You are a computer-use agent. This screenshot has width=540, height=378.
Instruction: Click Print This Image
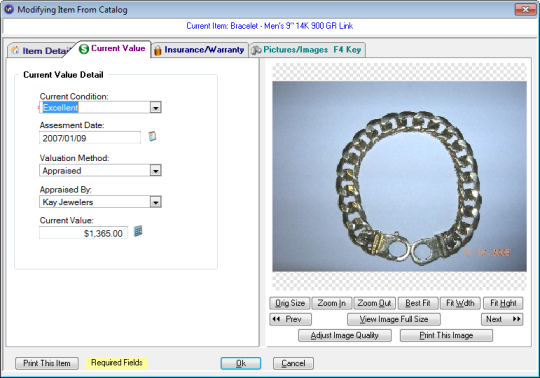tap(446, 335)
